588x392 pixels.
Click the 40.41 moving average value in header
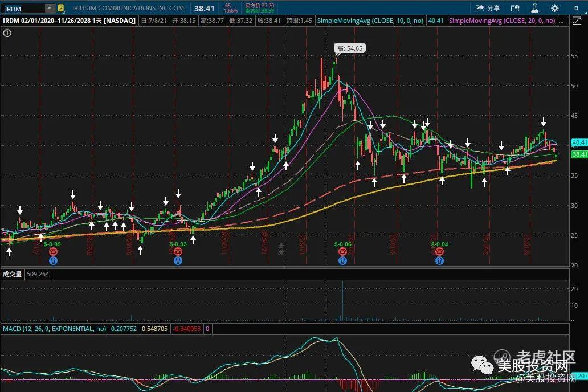click(x=436, y=21)
